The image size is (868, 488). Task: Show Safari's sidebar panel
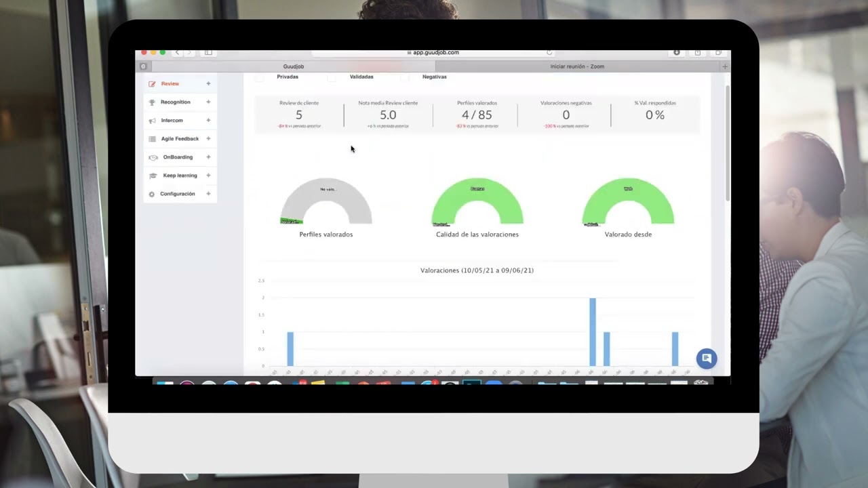click(x=208, y=52)
